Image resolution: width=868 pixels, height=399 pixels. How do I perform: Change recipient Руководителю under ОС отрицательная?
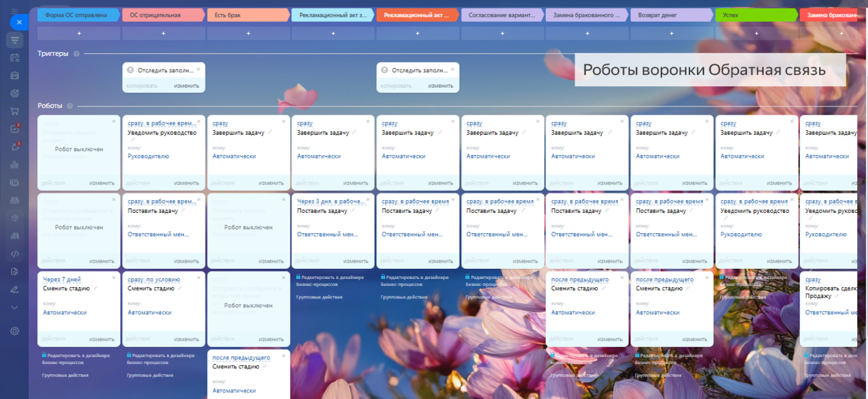click(x=148, y=156)
